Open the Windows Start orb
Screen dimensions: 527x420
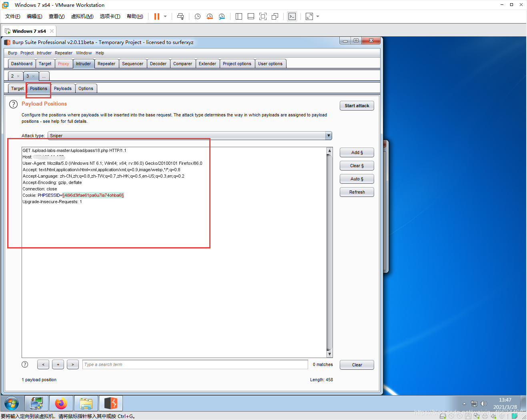click(12, 404)
